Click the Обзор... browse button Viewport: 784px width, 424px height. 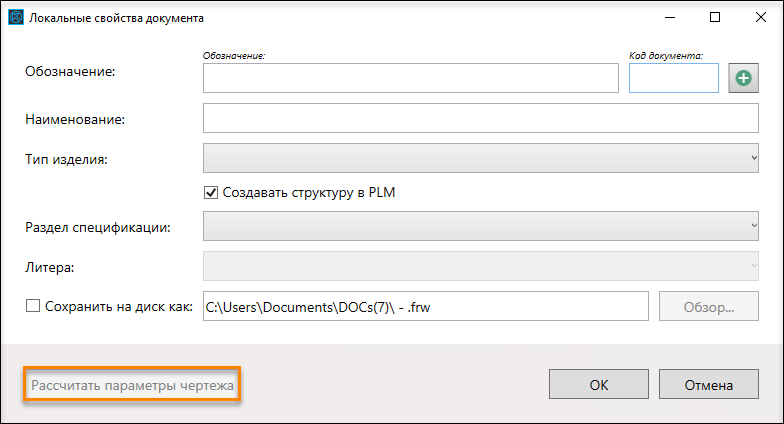click(708, 306)
